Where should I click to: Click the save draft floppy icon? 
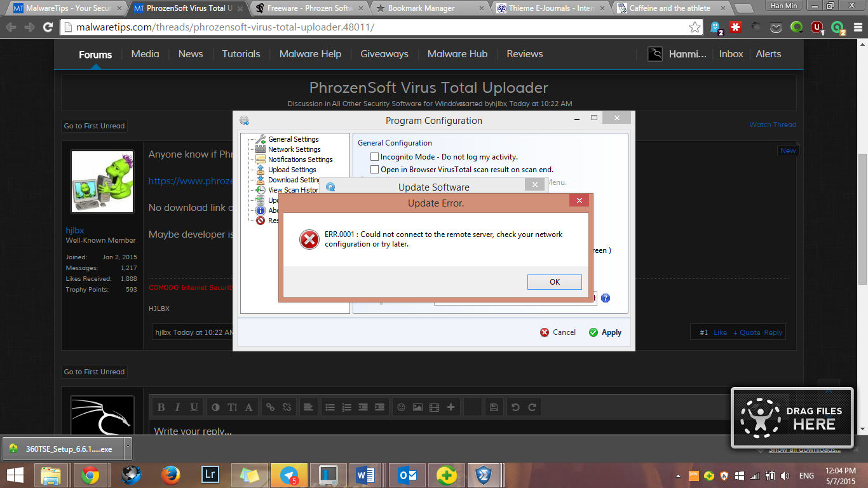pyautogui.click(x=494, y=407)
